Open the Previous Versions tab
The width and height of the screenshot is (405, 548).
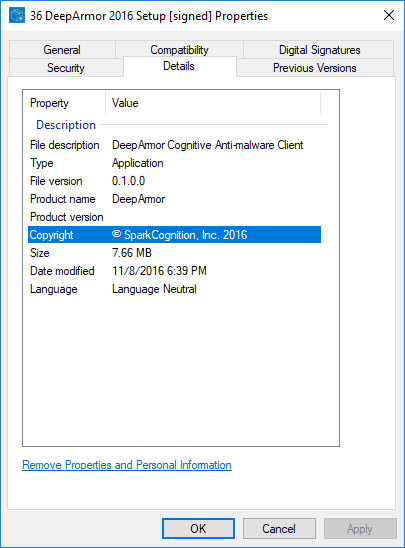[x=315, y=67]
